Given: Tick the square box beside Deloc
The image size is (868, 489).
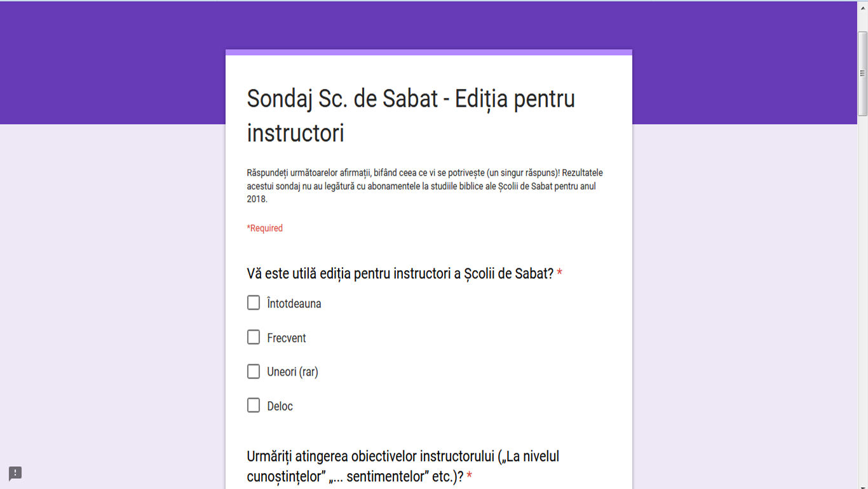Looking at the screenshot, I should [254, 405].
